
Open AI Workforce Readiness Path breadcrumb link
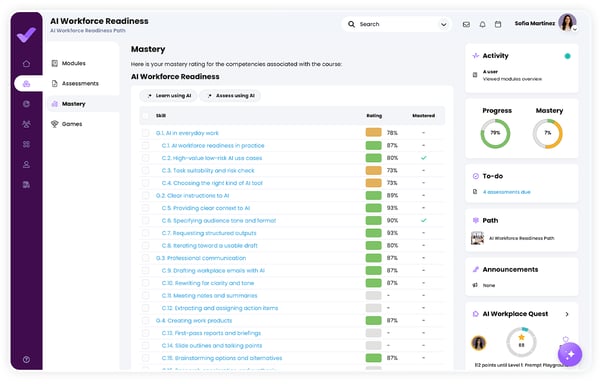tap(88, 31)
